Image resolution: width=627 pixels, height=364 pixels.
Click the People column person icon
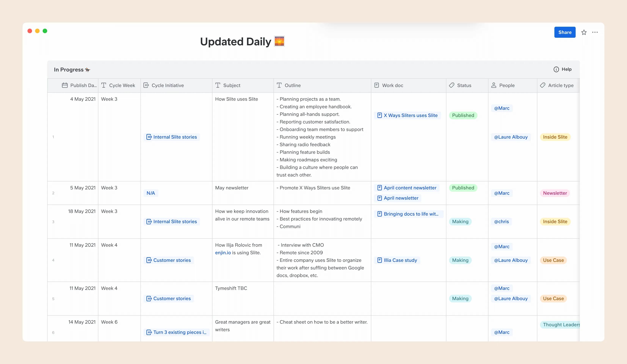494,85
